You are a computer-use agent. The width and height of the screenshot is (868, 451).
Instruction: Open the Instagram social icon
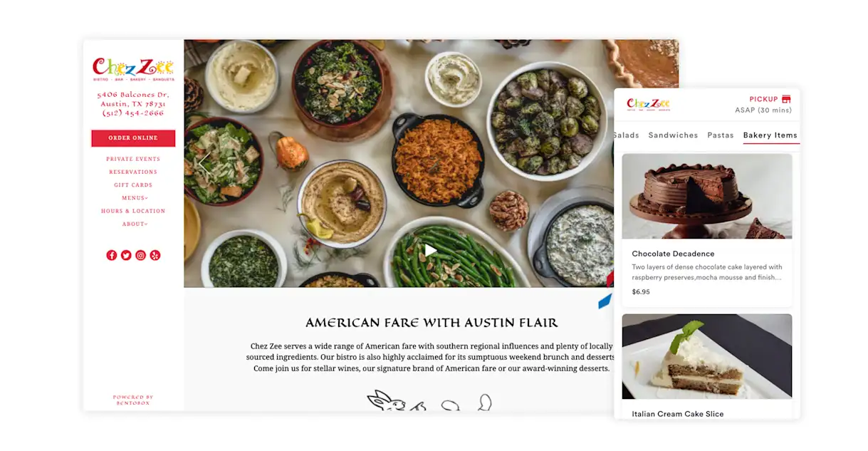click(x=141, y=255)
